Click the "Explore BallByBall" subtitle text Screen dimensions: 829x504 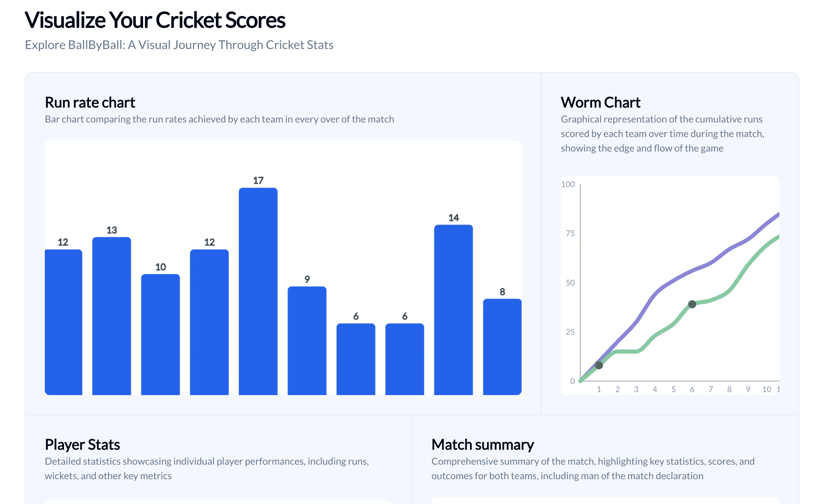click(179, 45)
